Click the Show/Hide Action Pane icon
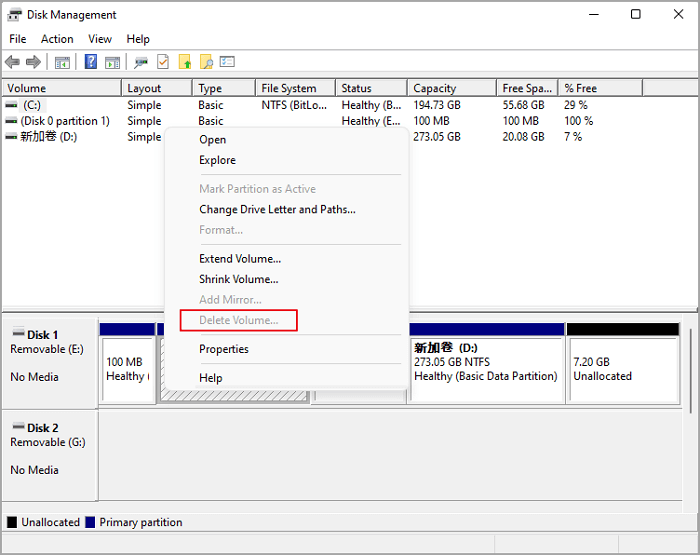700x555 pixels. (x=112, y=62)
